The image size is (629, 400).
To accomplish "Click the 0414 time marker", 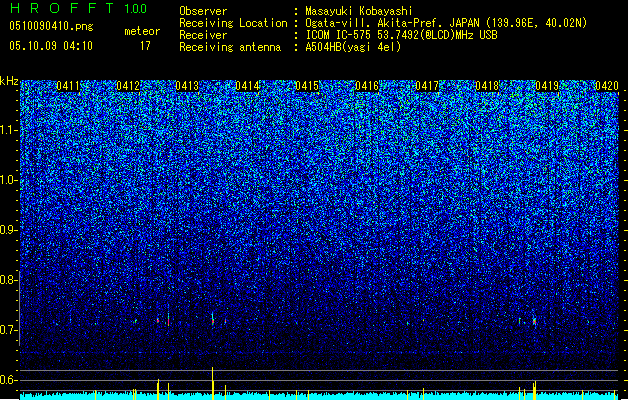I will coord(248,86).
